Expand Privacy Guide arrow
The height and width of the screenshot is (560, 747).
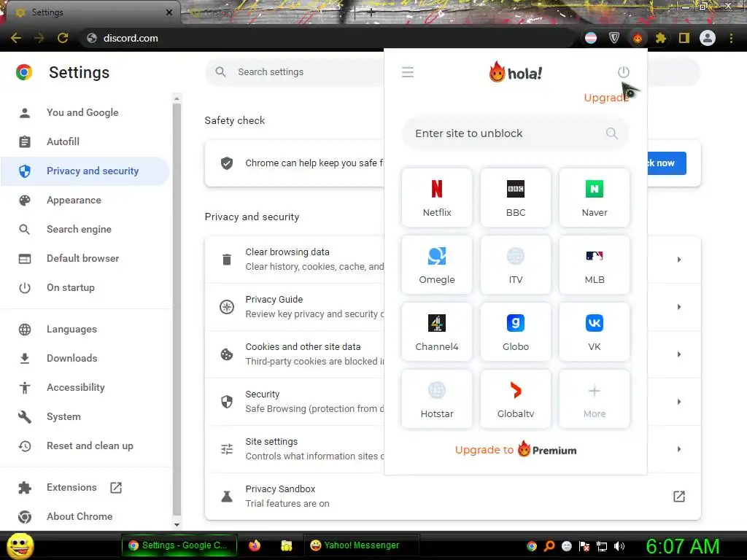679,307
